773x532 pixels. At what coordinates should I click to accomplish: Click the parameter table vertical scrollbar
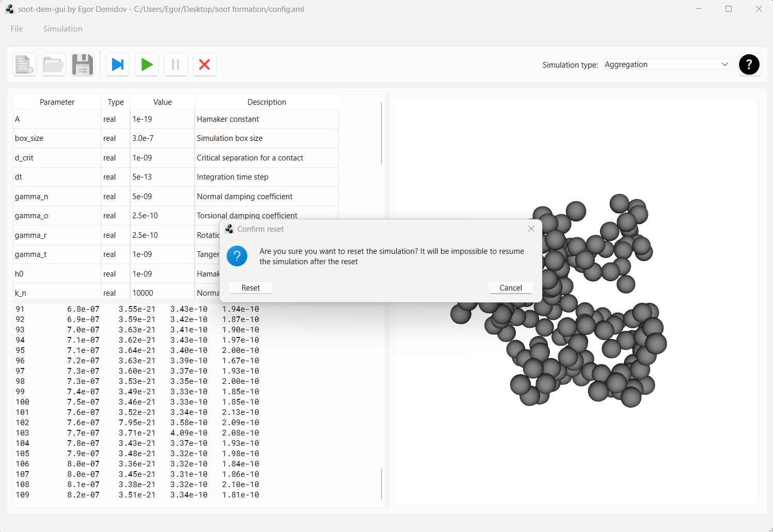pos(382,133)
